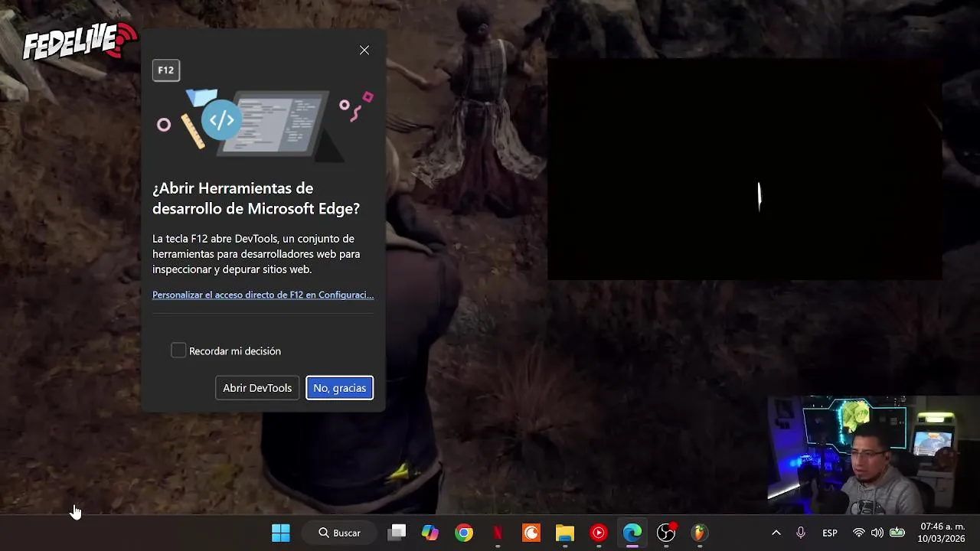Open the Crunchyroll app in the taskbar
This screenshot has width=980, height=551.
pyautogui.click(x=531, y=533)
